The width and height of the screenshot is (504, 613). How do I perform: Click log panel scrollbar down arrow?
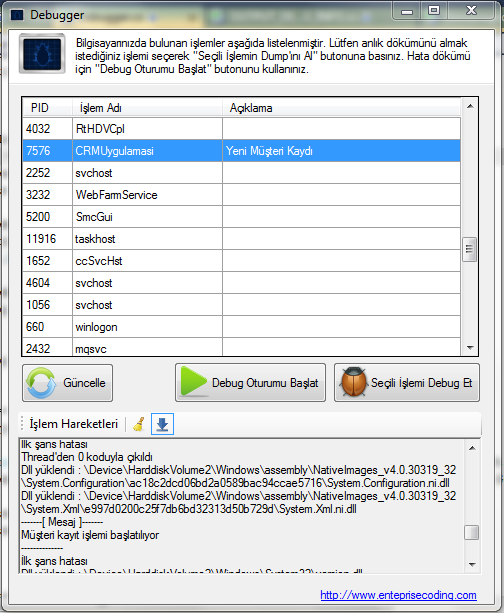tap(472, 565)
